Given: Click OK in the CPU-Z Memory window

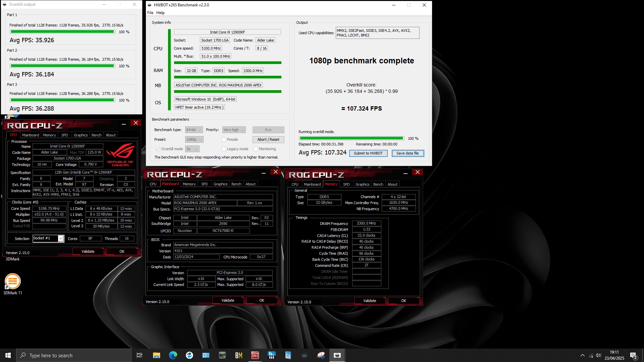Looking at the screenshot, I should point(404,301).
